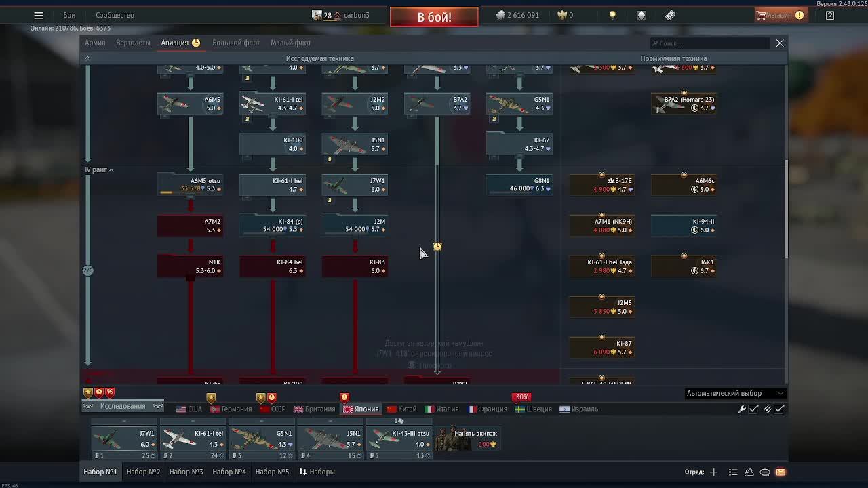Select the Британия nation tab
Screen dimensions: 868x488
[x=314, y=409]
